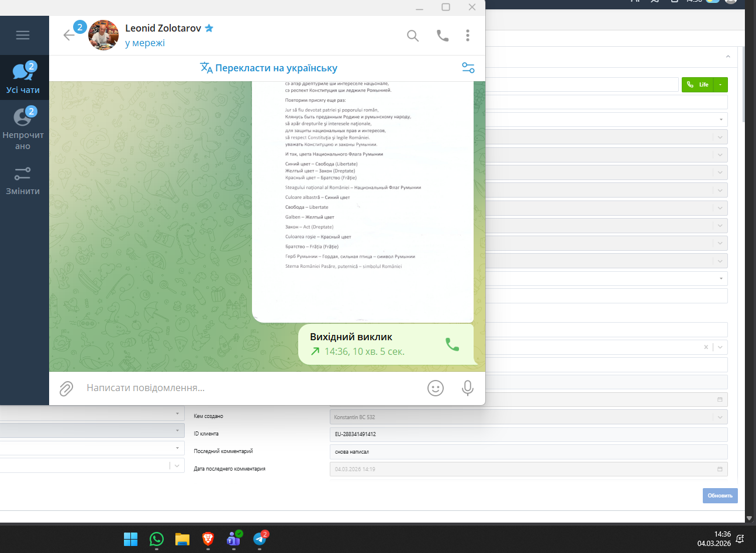
Task: Click the premium star badge beside the name
Action: [x=209, y=28]
